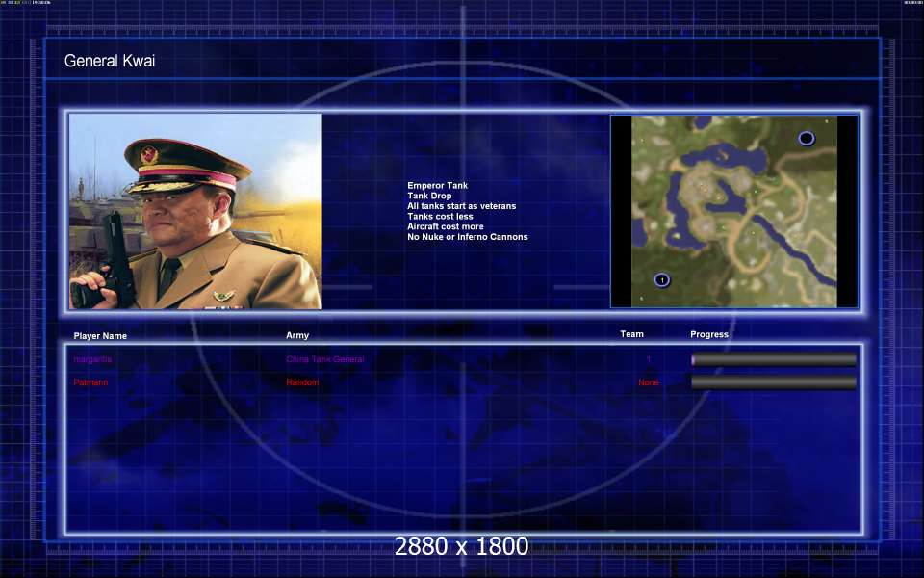Click the 'Tank Drop' text line

click(x=429, y=196)
